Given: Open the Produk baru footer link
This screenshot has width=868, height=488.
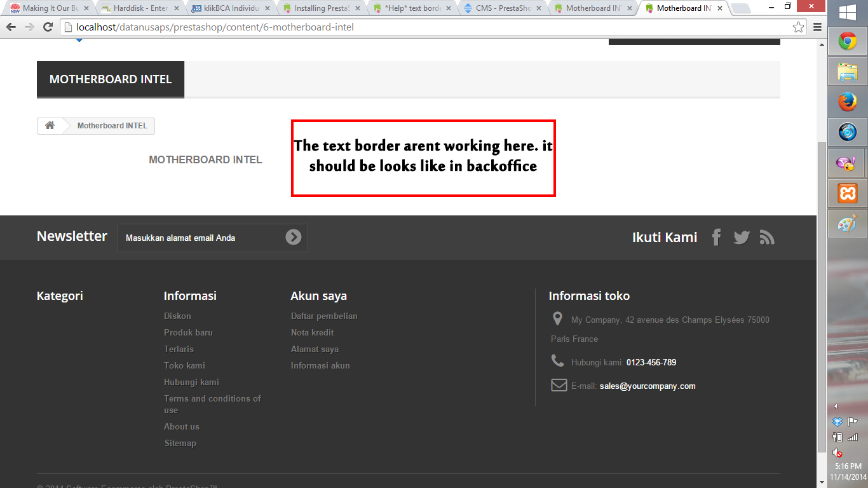Looking at the screenshot, I should click(x=188, y=332).
